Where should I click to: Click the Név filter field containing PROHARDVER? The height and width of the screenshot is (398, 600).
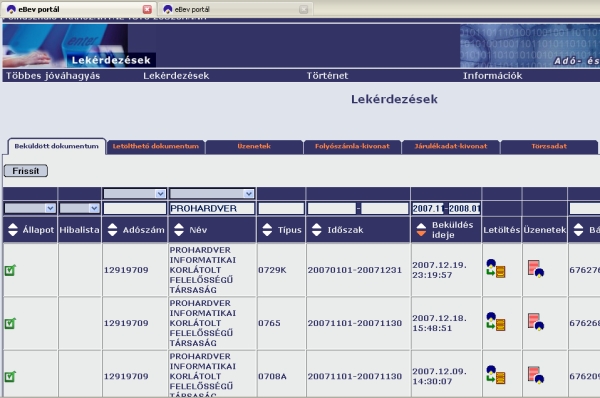pos(212,208)
